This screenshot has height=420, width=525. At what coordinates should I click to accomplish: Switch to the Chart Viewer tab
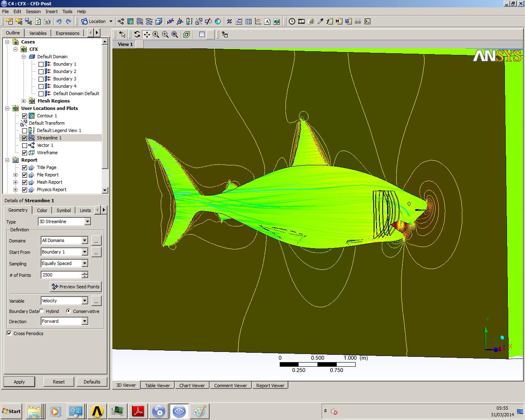click(192, 386)
